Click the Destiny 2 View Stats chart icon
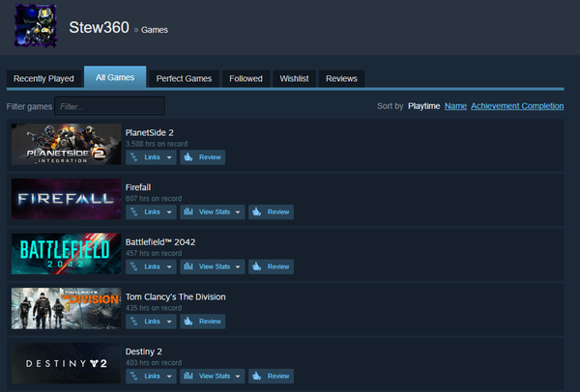580x392 pixels. [188, 376]
